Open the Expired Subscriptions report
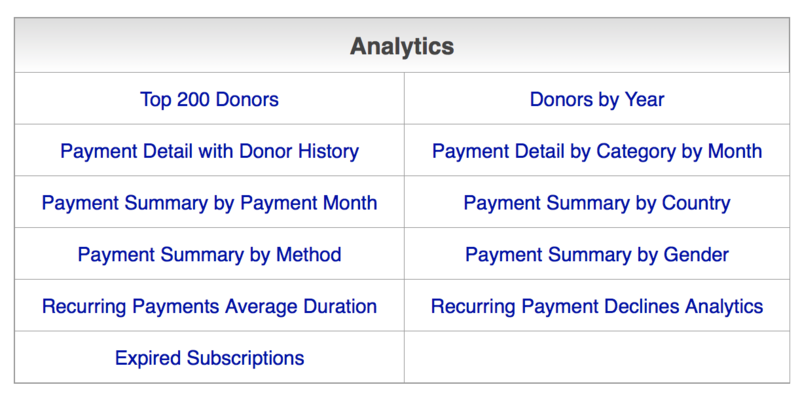This screenshot has width=800, height=406. click(x=209, y=358)
